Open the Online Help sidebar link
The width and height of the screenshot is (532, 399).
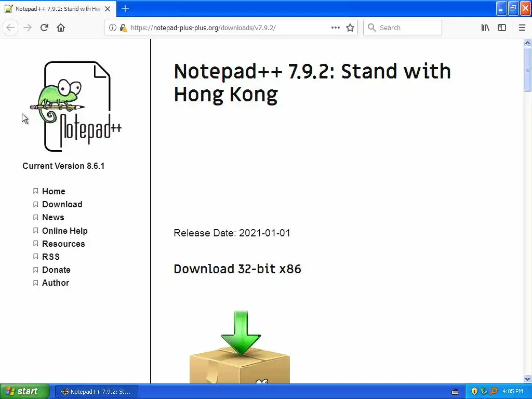click(x=65, y=231)
